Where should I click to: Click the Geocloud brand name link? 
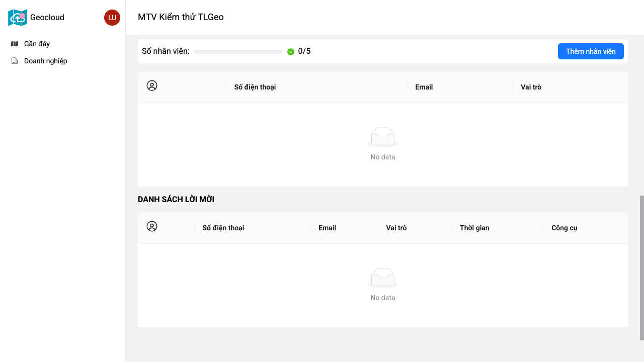click(47, 18)
